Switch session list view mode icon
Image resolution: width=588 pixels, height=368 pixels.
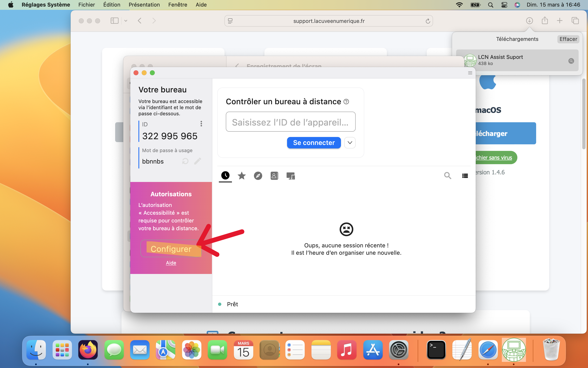465,176
